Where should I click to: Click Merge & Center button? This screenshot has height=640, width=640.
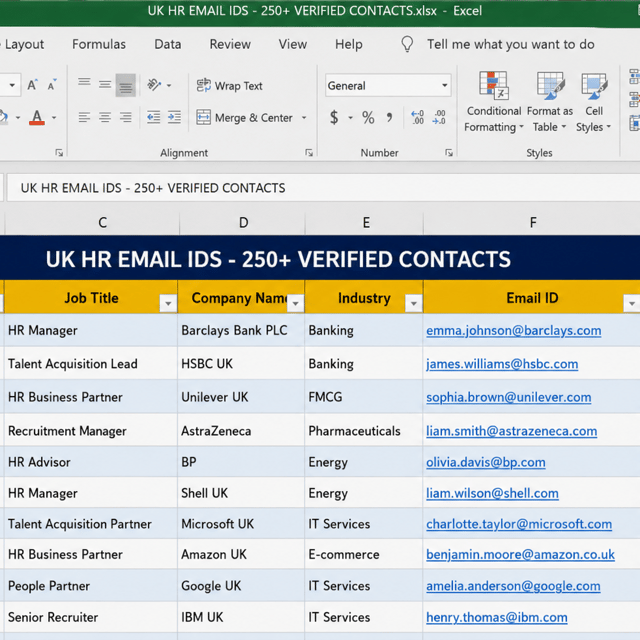(x=244, y=118)
